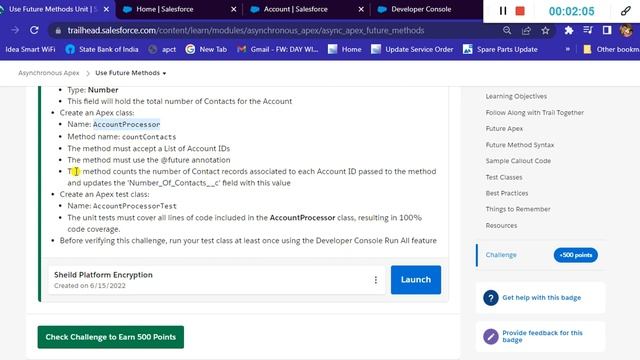Jump to Learning Objectives section

pyautogui.click(x=516, y=96)
